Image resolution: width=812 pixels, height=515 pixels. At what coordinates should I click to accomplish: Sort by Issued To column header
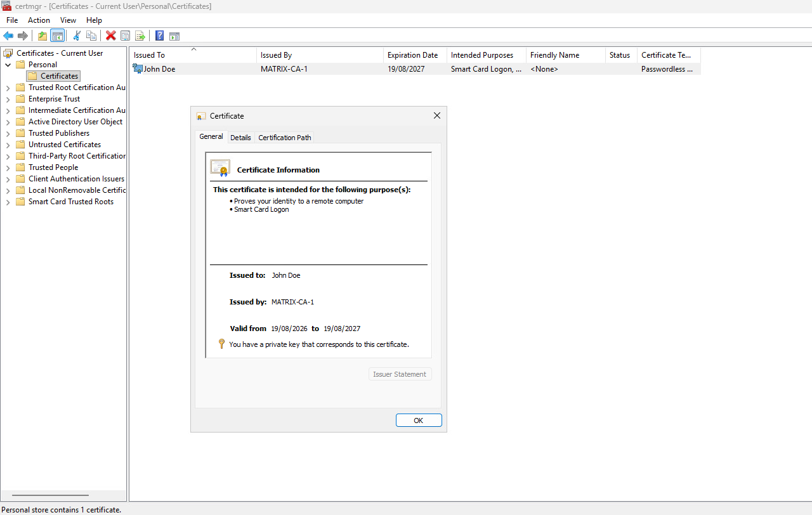pos(193,55)
